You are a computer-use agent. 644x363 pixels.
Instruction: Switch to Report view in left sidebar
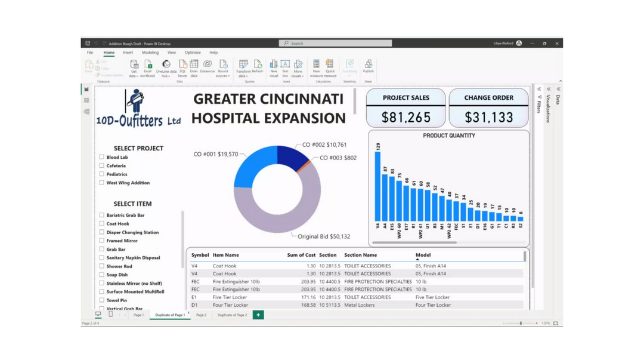(86, 90)
